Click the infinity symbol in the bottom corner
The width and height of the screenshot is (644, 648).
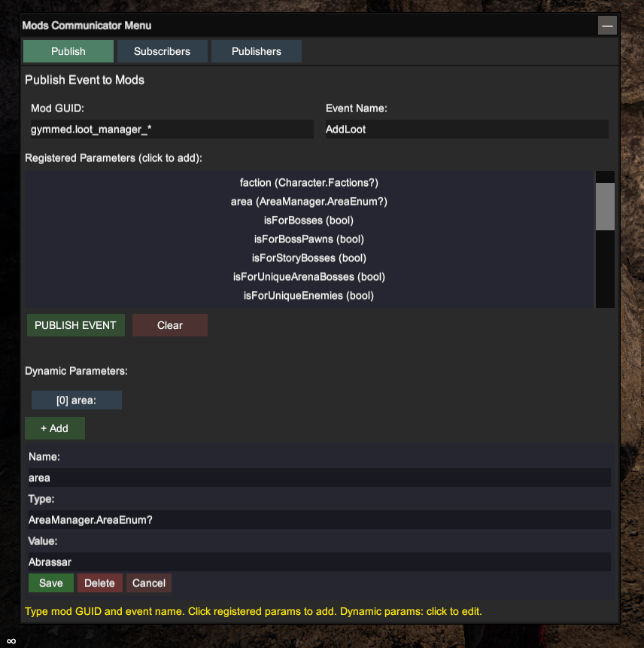pos(11,641)
